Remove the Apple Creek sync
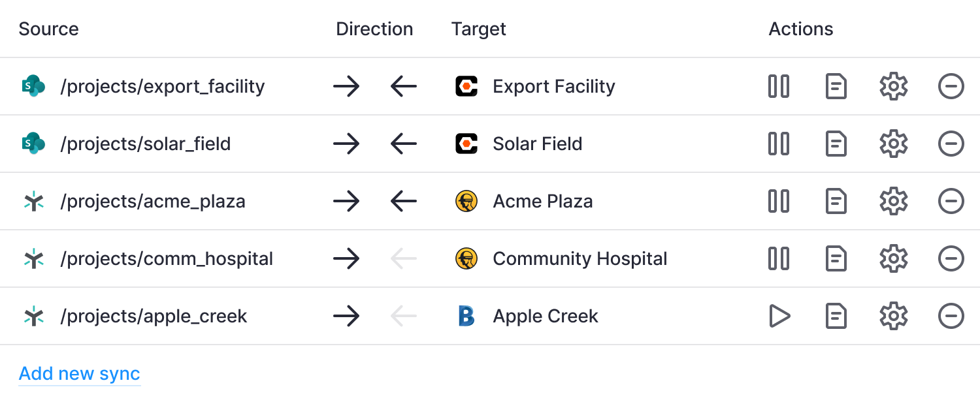980x402 pixels. coord(951,316)
